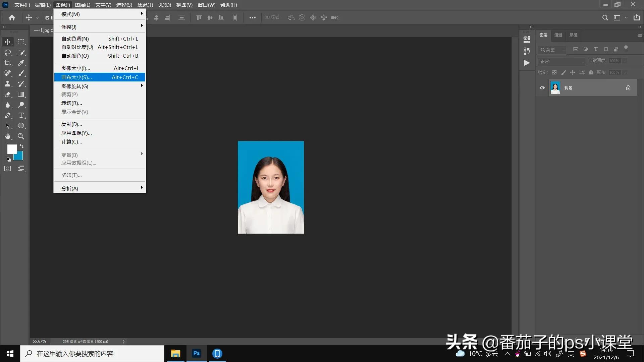Select the Move tool
Screen dimensions: 644x362
(x=7, y=42)
